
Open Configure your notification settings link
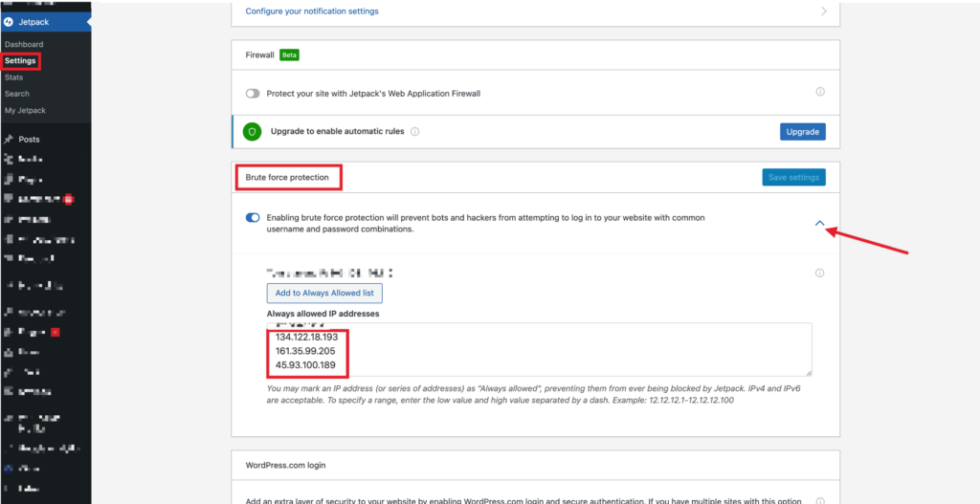tap(312, 11)
